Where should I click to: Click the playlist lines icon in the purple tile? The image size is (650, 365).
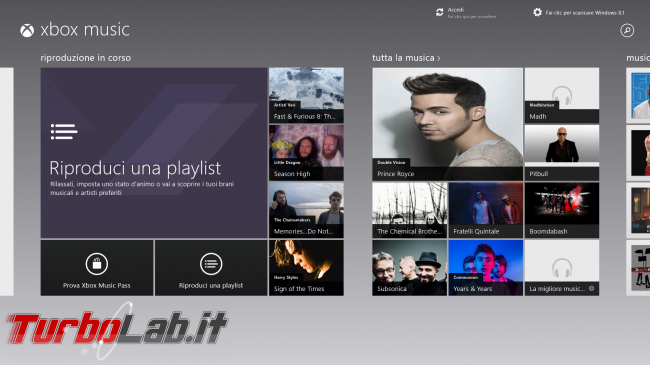tap(64, 131)
